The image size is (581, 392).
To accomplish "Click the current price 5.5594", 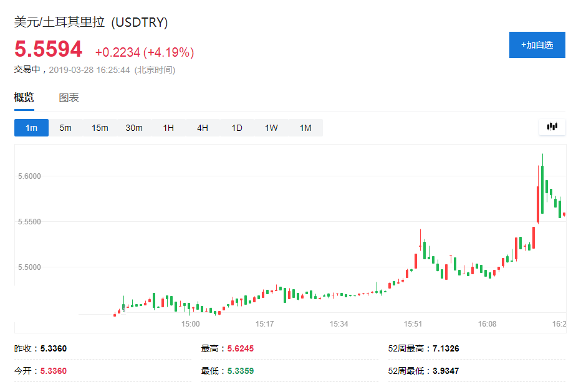I will point(49,49).
